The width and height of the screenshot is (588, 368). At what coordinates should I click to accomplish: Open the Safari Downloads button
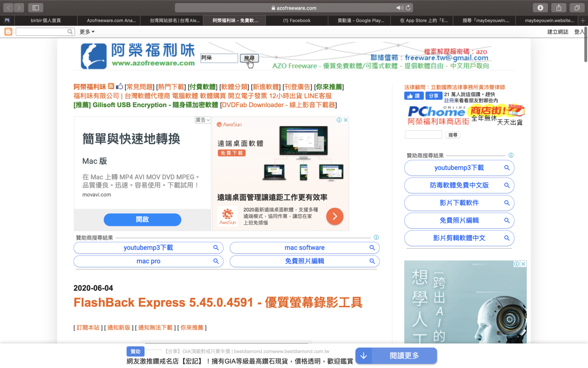(540, 8)
